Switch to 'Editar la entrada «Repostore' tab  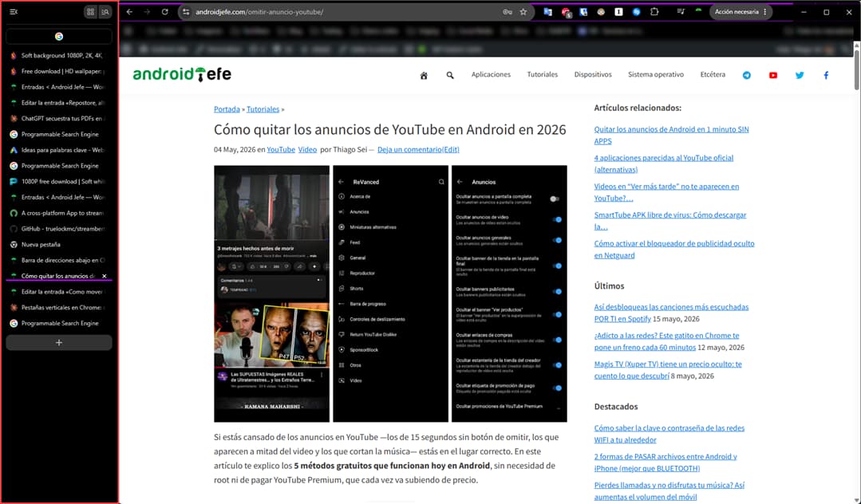click(x=59, y=103)
